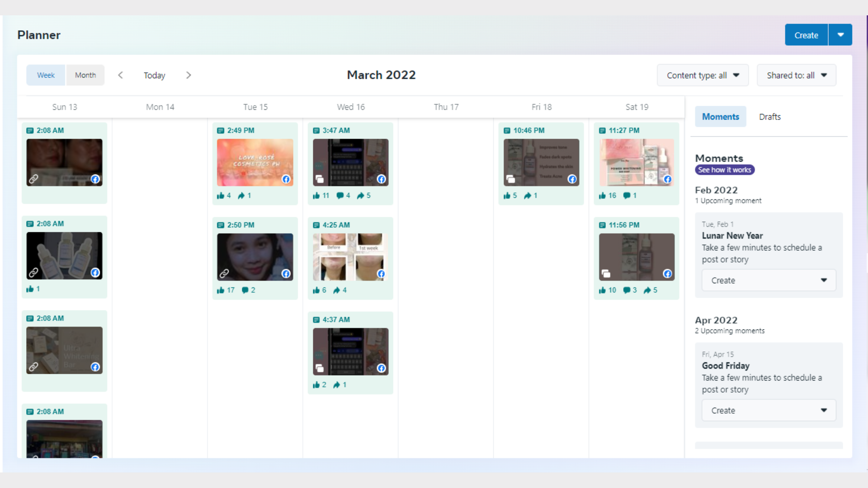Switch planner to Month view
Viewport: 868px width, 488px height.
85,75
